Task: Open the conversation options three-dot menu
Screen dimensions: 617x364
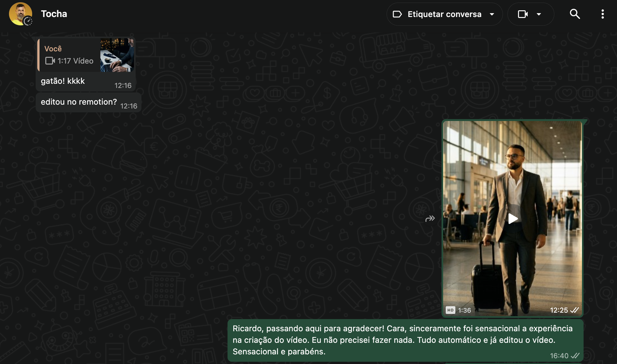Action: click(603, 14)
